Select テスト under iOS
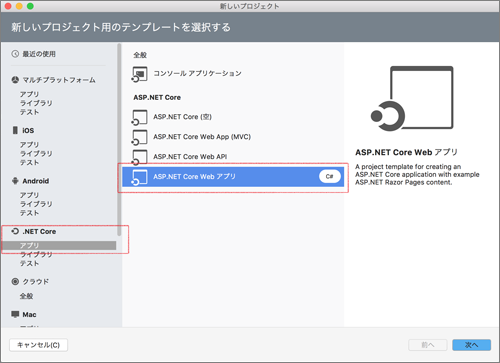 (29, 162)
